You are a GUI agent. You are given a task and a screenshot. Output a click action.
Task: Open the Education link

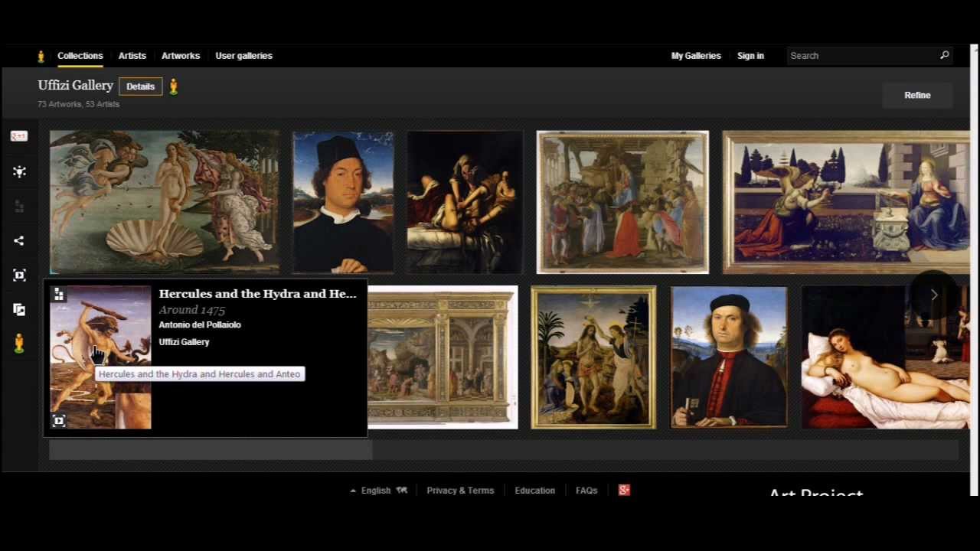[x=534, y=491]
